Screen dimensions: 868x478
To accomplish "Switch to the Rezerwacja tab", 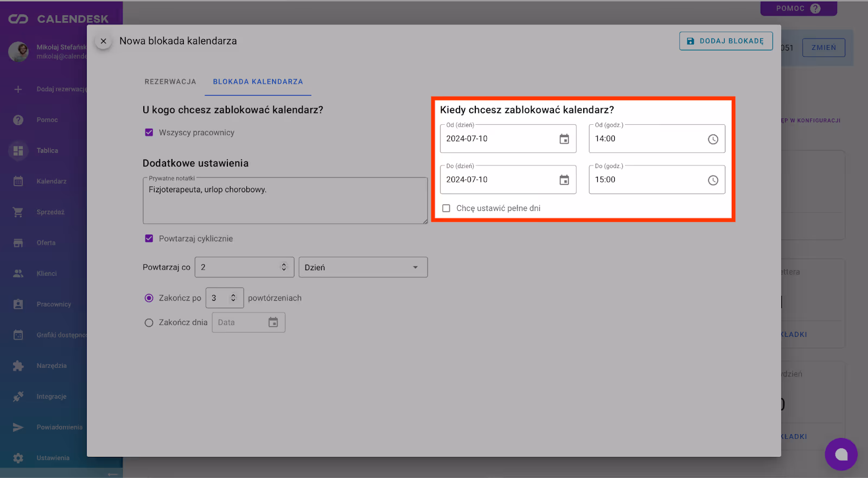I will point(170,82).
